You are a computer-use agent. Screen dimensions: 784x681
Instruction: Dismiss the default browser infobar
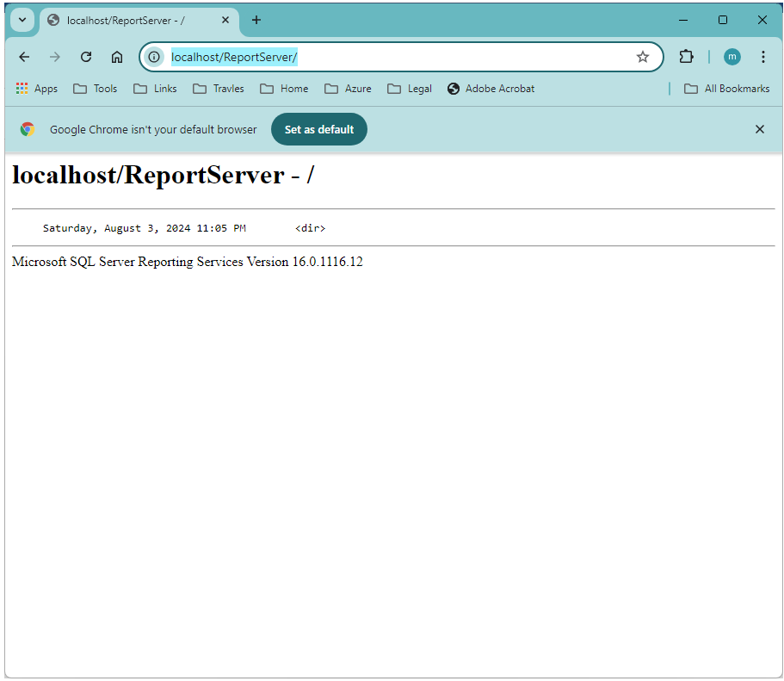coord(760,129)
